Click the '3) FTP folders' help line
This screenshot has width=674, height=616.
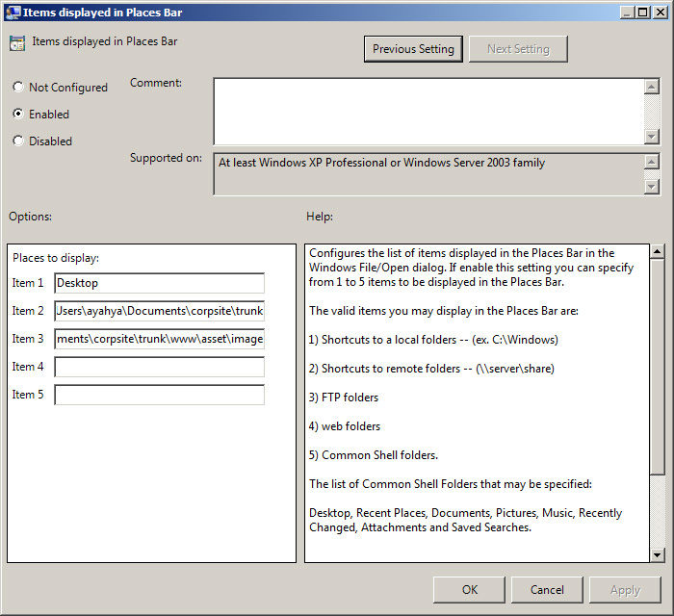344,398
